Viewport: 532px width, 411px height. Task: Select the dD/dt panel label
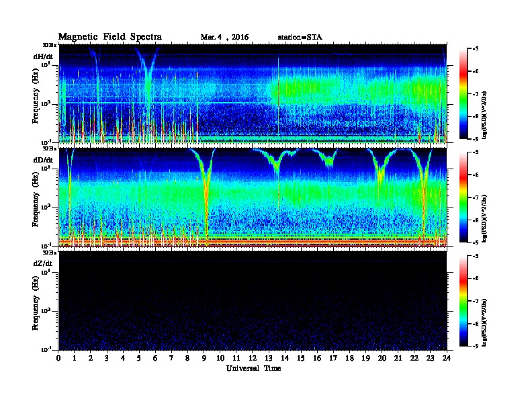click(x=43, y=160)
